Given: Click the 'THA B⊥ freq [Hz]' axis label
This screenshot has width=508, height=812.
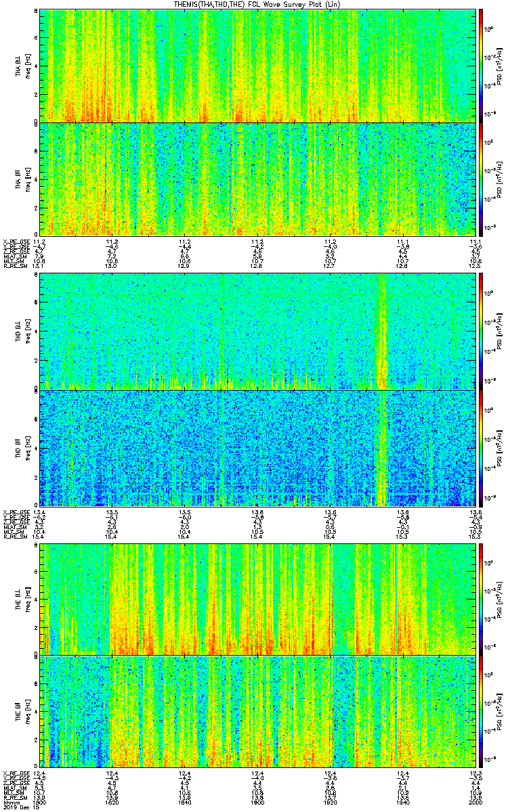Looking at the screenshot, I should click(22, 66).
